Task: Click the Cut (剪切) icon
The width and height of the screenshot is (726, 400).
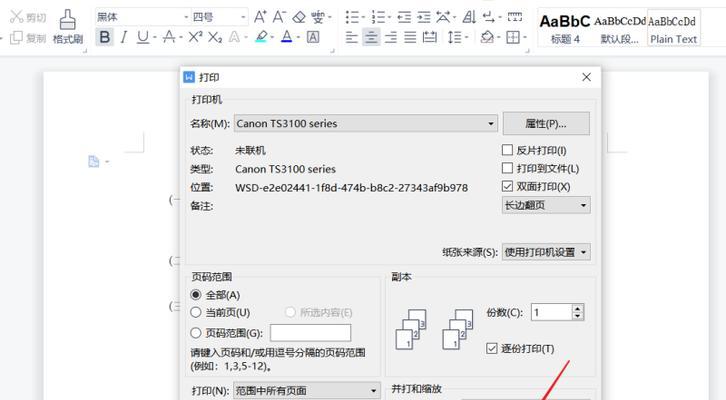Action: (17, 17)
